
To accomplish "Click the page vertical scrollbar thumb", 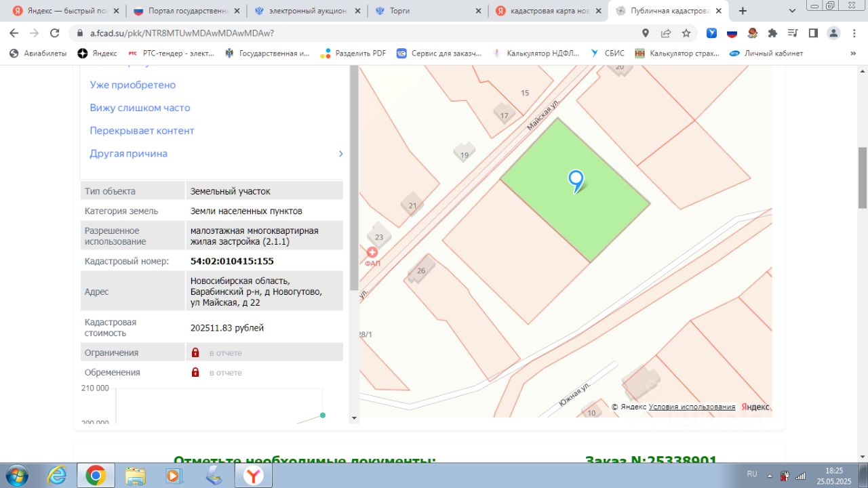I will pos(863,178).
